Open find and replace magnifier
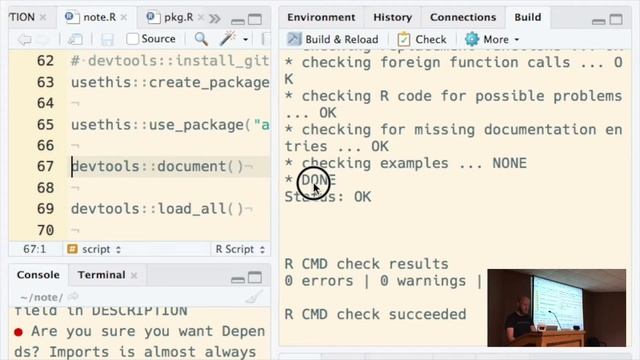The image size is (640, 360). [x=201, y=39]
